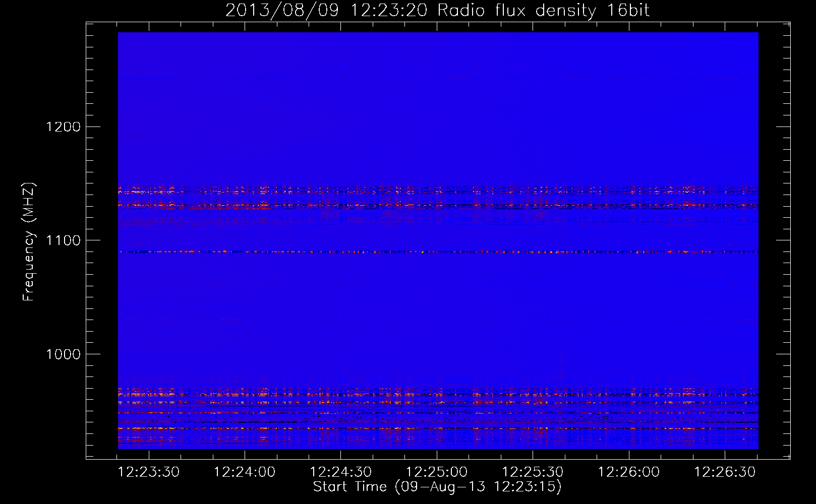The width and height of the screenshot is (816, 504).
Task: Click the plot title '2013/08/09 12:23:20 Radio flux density 16bit'
Action: coord(437,11)
